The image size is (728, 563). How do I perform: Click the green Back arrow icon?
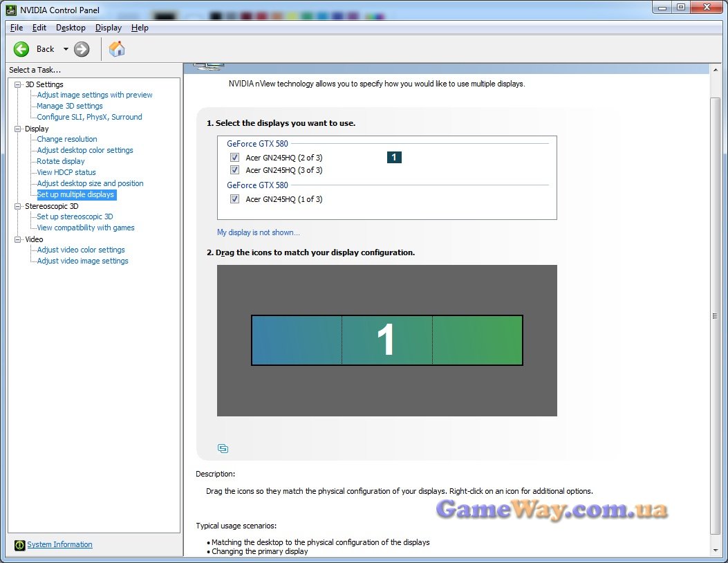coord(21,49)
